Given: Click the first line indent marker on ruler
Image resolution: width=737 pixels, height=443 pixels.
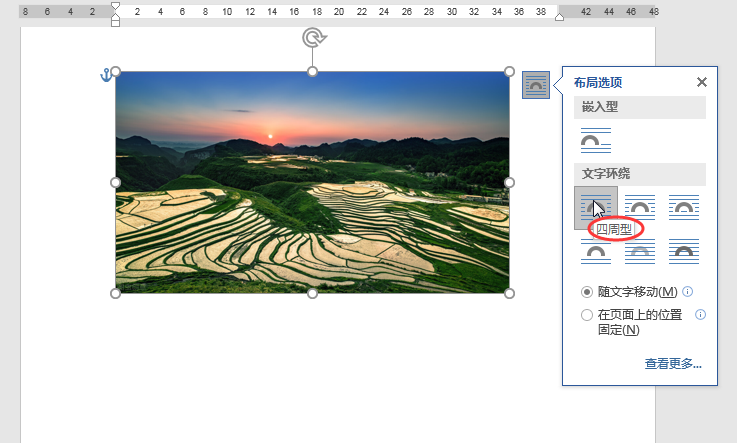Looking at the screenshot, I should (115, 6).
